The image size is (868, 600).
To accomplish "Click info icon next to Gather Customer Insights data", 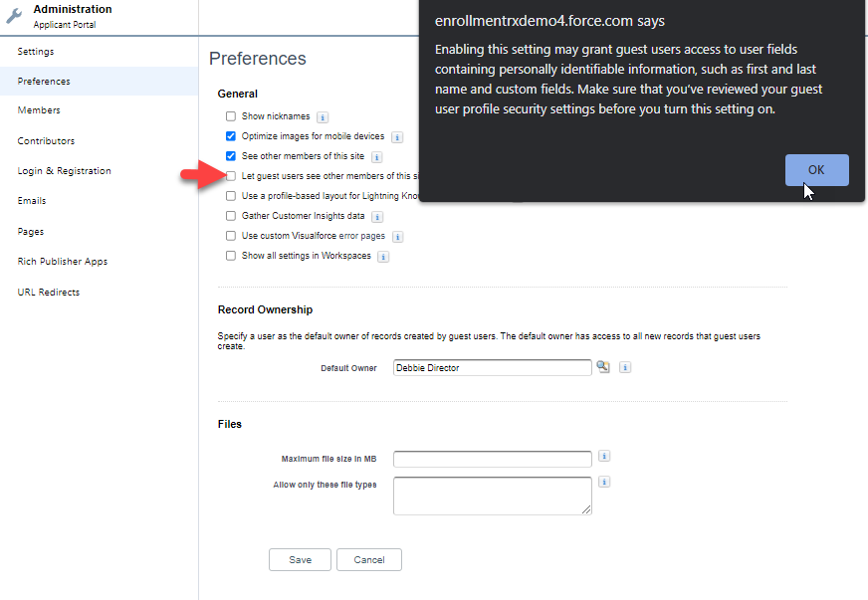I will pos(377,217).
